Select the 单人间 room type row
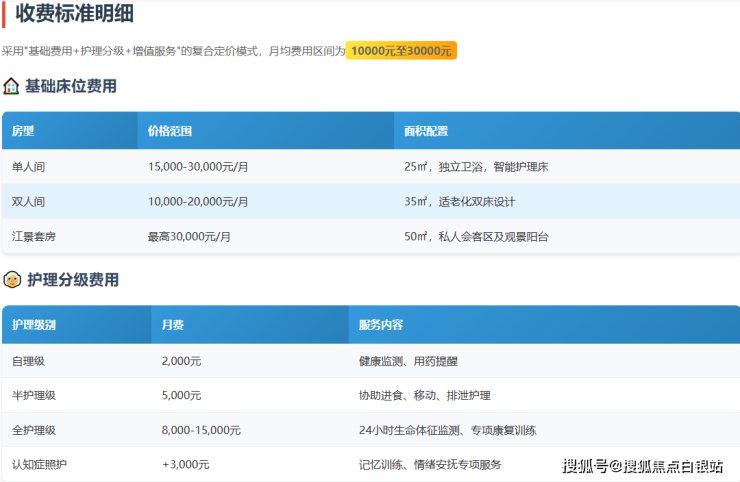The image size is (740, 482). 28,167
